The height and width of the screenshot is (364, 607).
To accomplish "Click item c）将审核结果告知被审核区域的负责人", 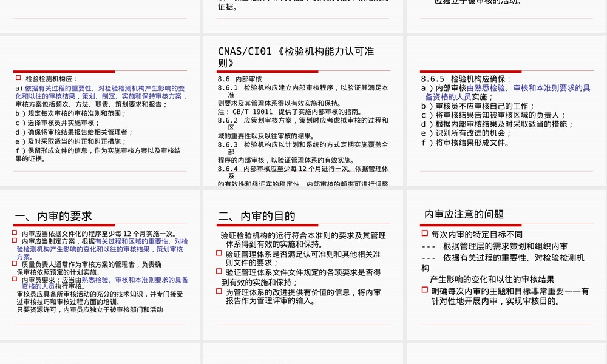I will (493, 115).
